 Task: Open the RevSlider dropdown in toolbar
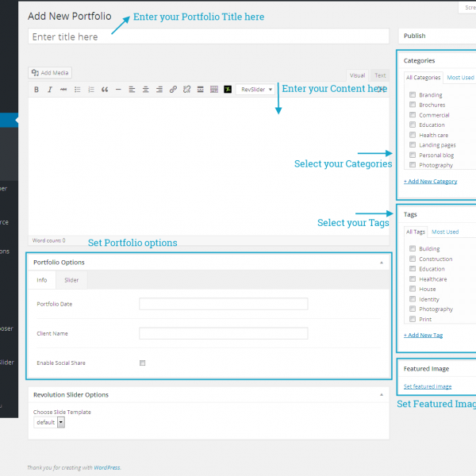(255, 90)
